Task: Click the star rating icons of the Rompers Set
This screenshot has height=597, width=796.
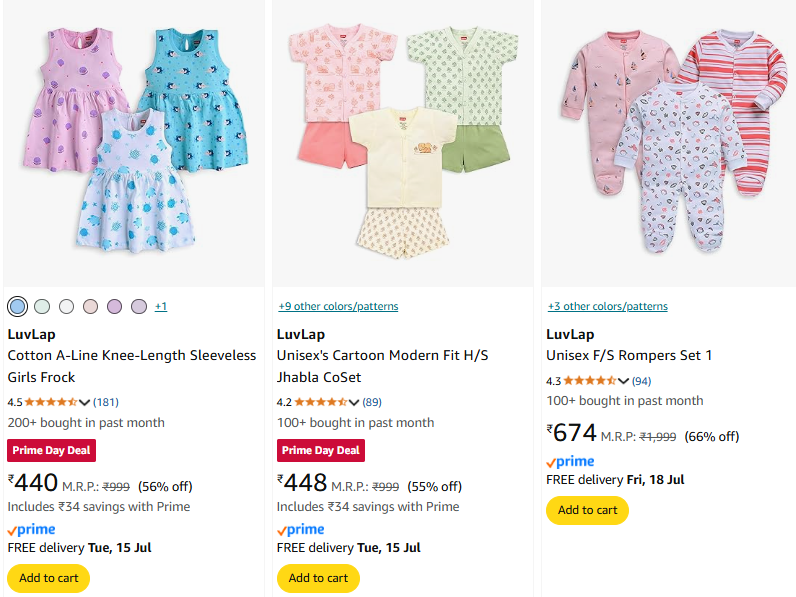Action: pos(589,381)
